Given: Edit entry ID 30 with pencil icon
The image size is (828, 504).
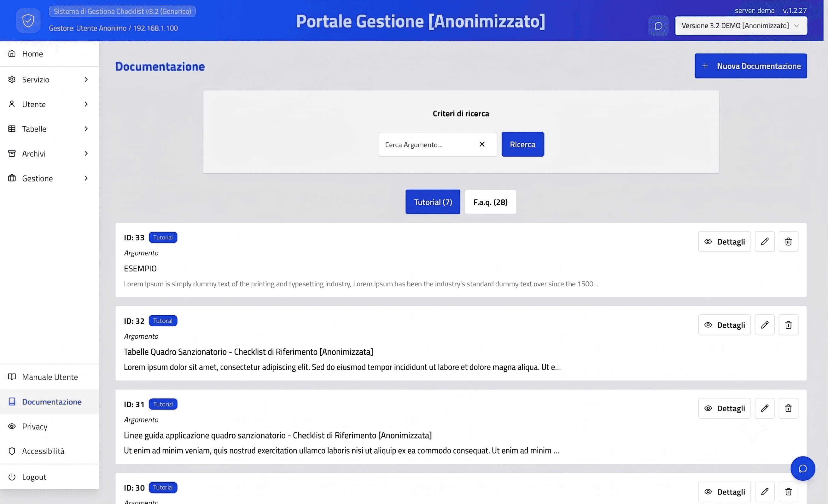Looking at the screenshot, I should [765, 492].
